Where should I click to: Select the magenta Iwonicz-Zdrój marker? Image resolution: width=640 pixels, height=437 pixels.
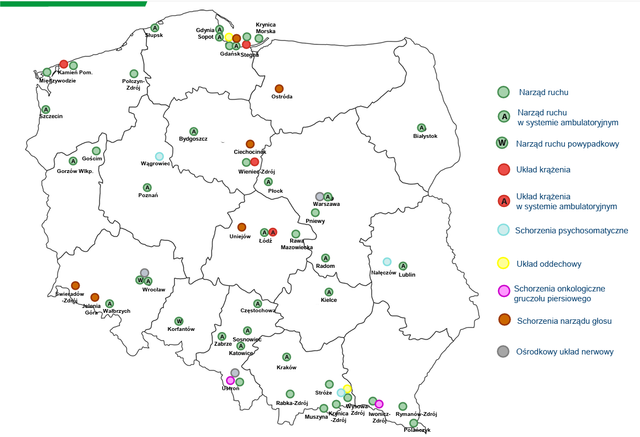(379, 404)
